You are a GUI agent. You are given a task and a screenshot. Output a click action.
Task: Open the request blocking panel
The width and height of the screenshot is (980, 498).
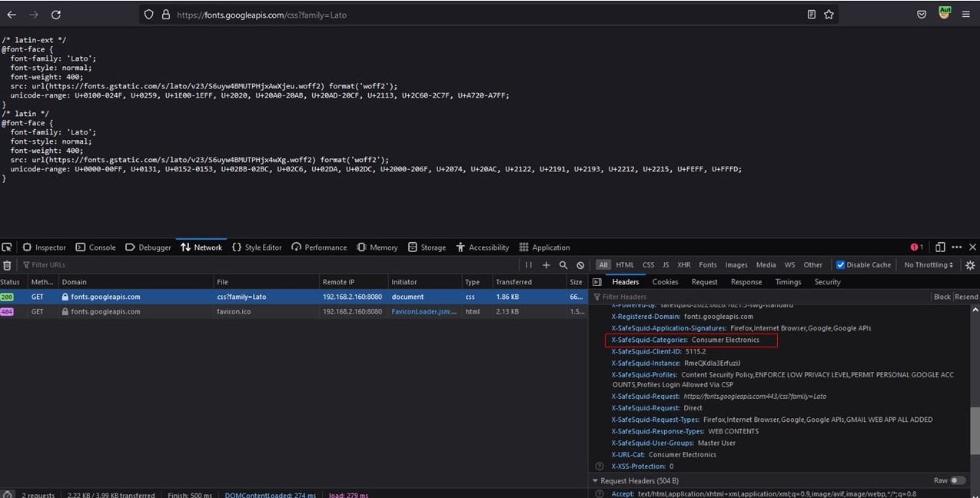point(580,265)
